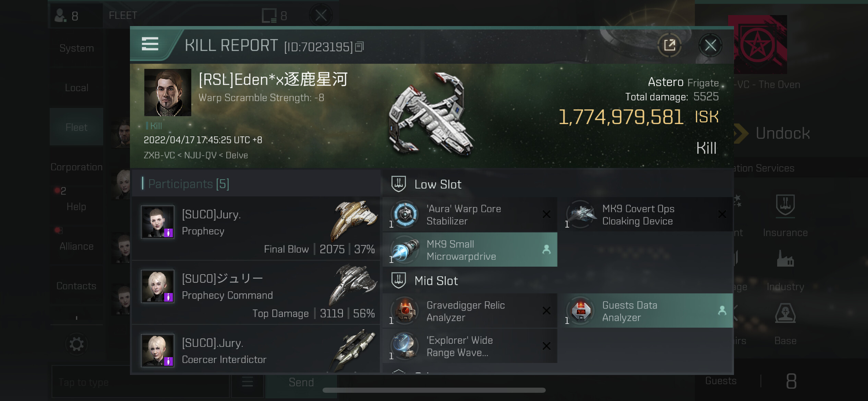868x401 pixels.
Task: Click the MK9 Small Microwarpdrive module icon
Action: click(405, 250)
